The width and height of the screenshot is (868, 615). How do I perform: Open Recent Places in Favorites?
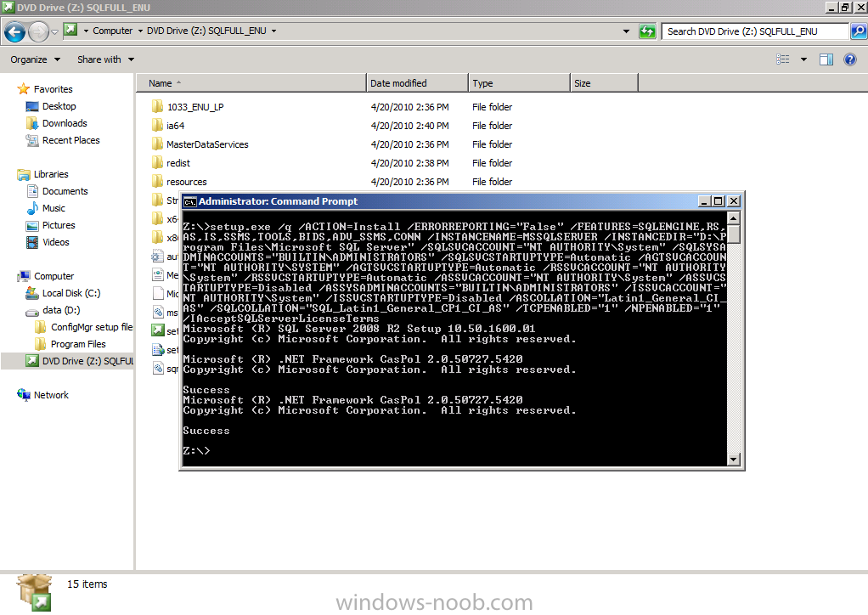click(70, 140)
